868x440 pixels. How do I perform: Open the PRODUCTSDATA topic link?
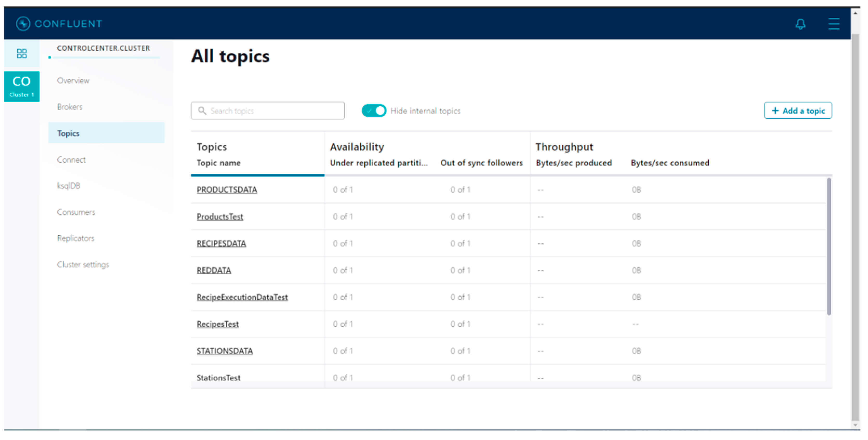pyautogui.click(x=226, y=190)
